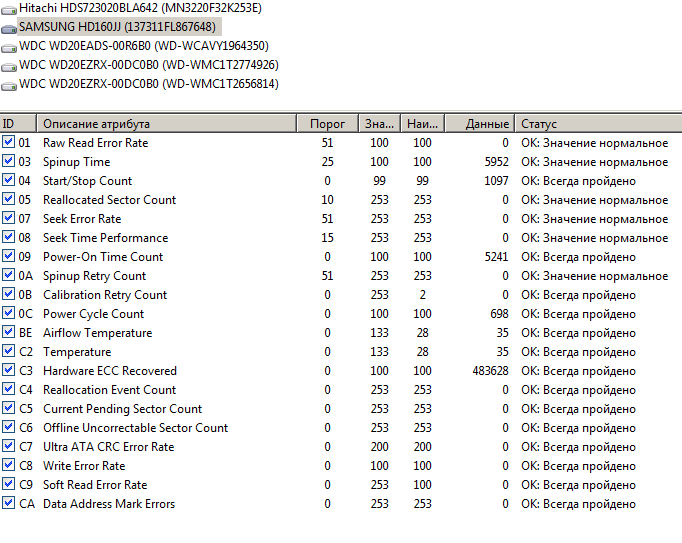Click drive icon for WD-WMC1T2774926
Image resolution: width=682 pixels, height=543 pixels.
point(9,67)
